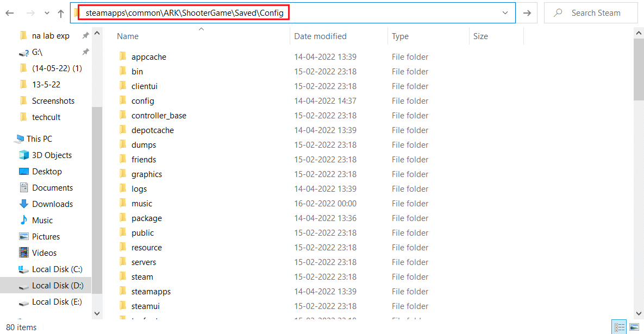Select This PC in the sidebar
644x334 pixels.
click(x=39, y=138)
